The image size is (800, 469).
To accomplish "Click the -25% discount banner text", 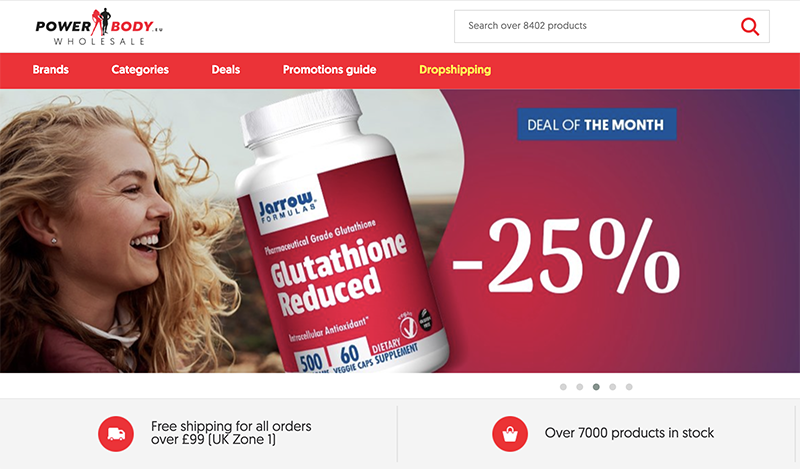I will pos(566,256).
